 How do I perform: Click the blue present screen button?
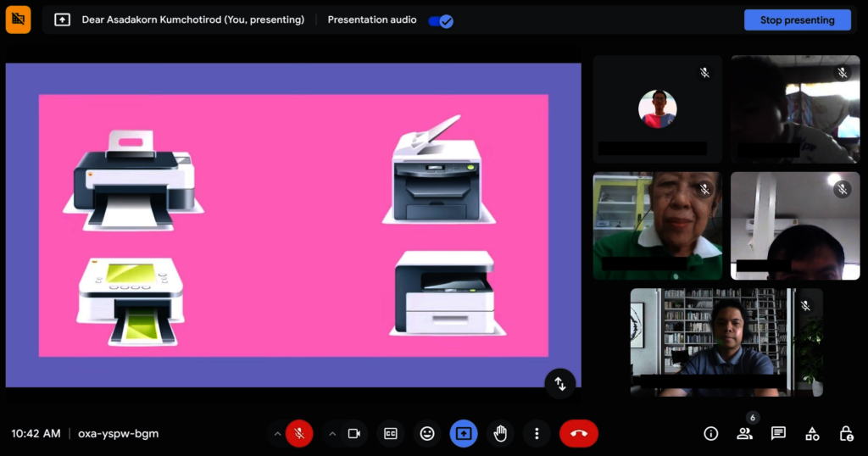point(464,433)
